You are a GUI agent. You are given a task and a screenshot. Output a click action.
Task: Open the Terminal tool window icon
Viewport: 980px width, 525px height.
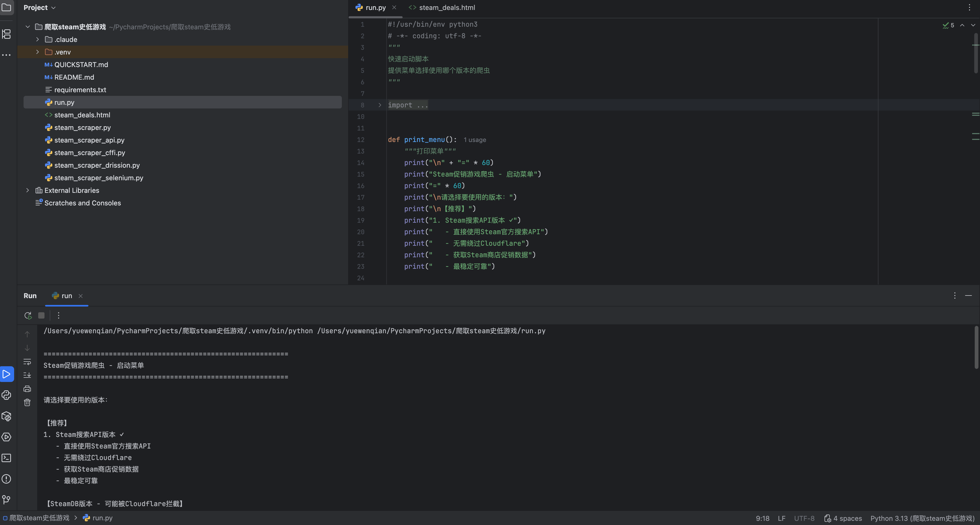click(x=7, y=458)
